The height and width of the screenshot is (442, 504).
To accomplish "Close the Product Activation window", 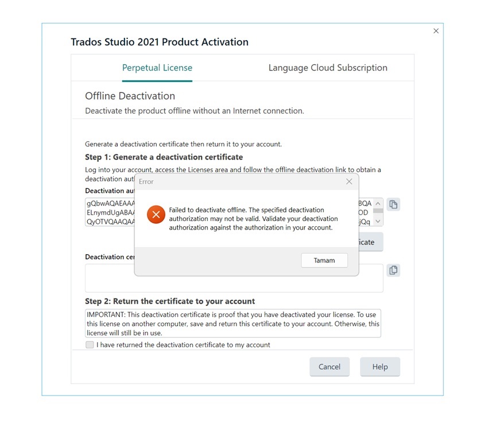I will pyautogui.click(x=436, y=30).
